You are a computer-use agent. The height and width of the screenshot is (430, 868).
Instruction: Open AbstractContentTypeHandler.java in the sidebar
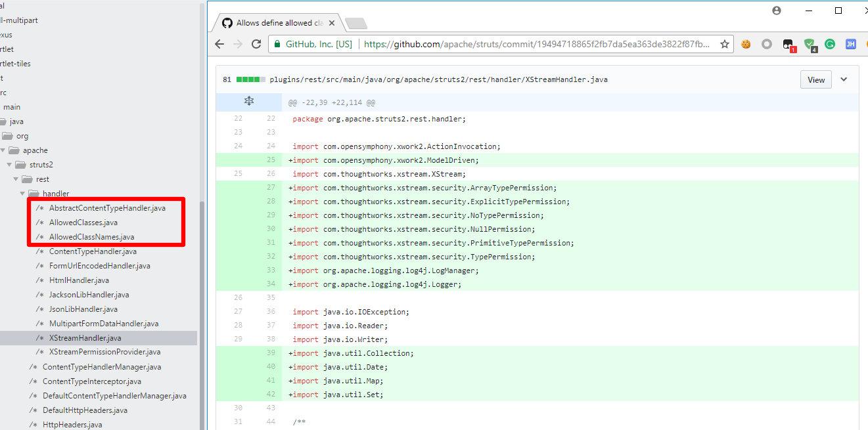coord(107,208)
